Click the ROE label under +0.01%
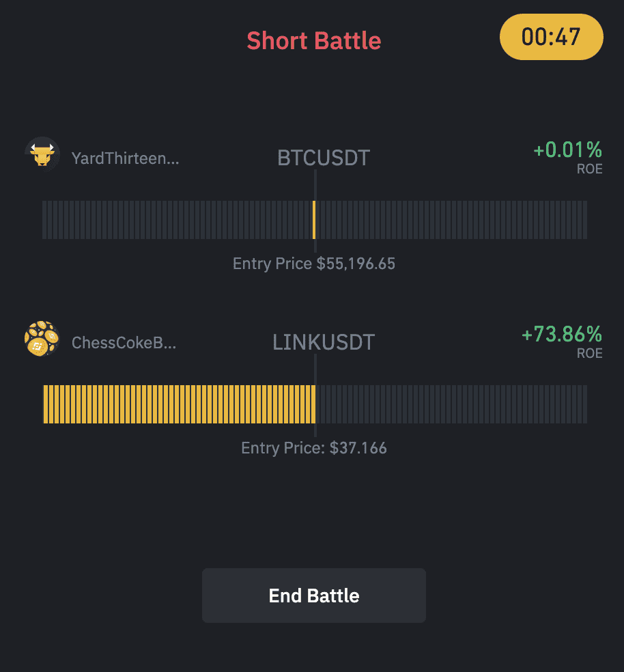The image size is (624, 672). coord(589,169)
